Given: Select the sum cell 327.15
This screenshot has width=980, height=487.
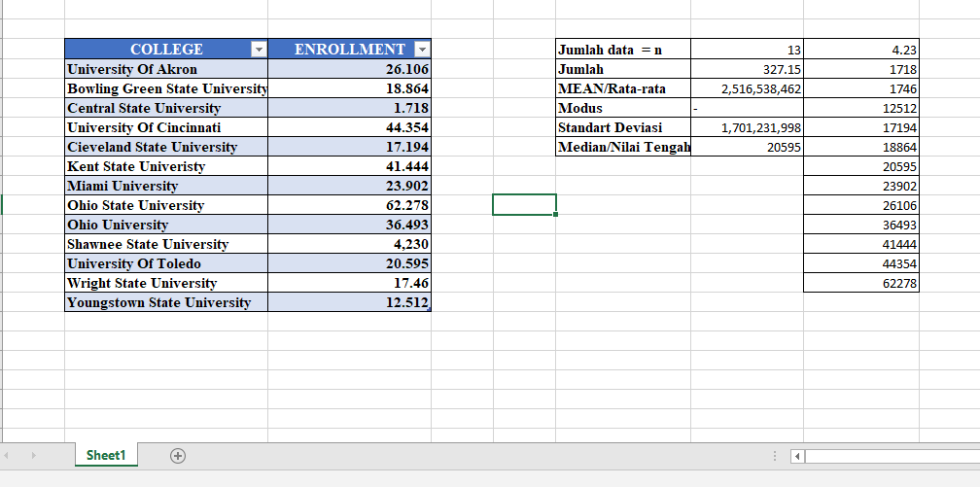Looking at the screenshot, I should (x=747, y=69).
